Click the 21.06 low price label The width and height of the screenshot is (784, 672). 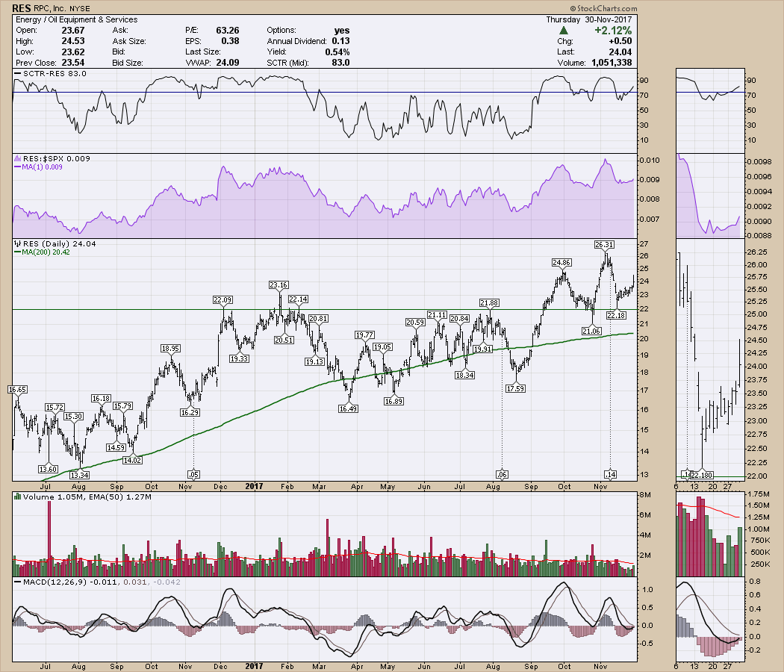(591, 331)
